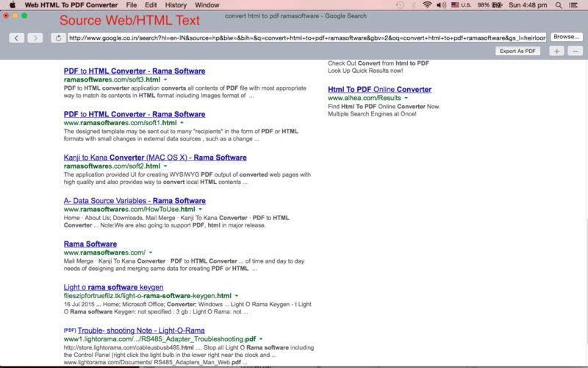This screenshot has height=368, width=588.
Task: Open the Time Machine status icon
Action: (400, 5)
